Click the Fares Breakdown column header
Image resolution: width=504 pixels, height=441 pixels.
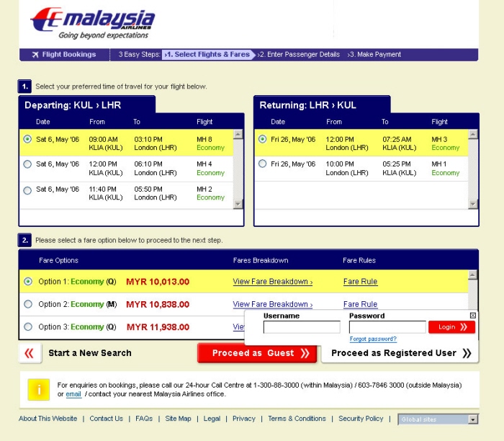pos(261,260)
